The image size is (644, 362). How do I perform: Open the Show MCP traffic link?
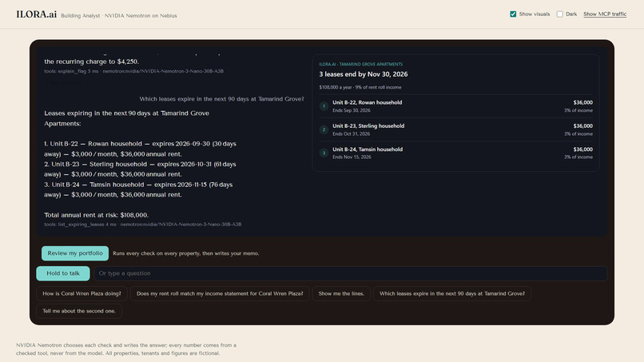[x=605, y=14]
